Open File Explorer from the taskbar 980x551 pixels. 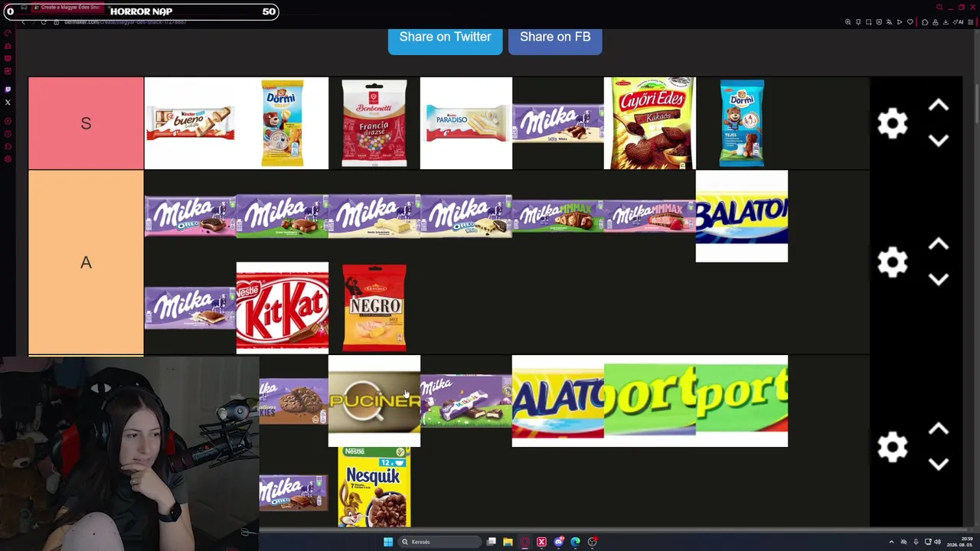click(x=508, y=542)
